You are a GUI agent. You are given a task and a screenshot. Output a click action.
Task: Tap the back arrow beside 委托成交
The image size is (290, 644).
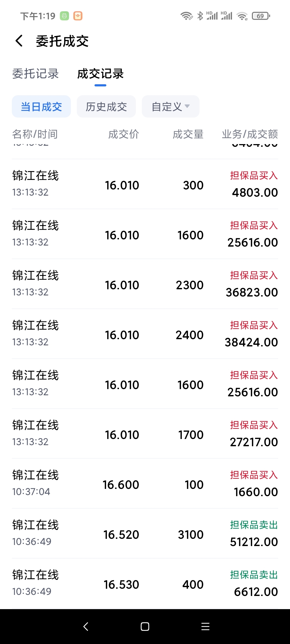pyautogui.click(x=19, y=41)
